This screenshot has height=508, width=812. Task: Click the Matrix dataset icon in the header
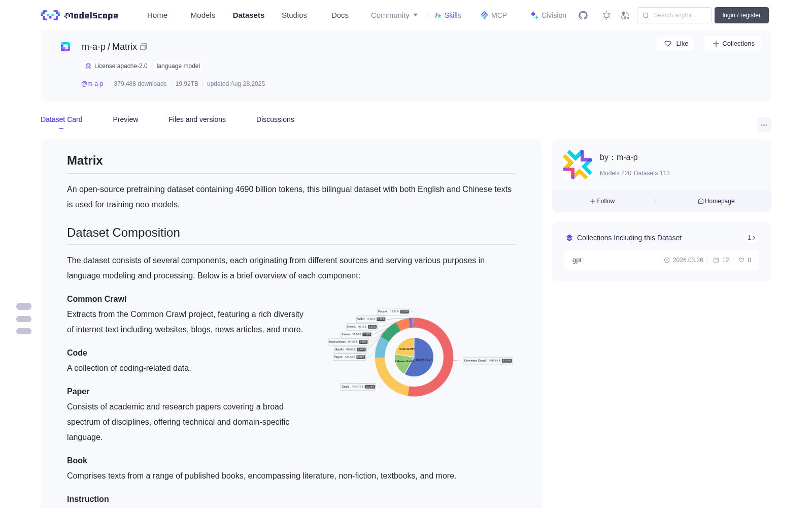pyautogui.click(x=65, y=47)
